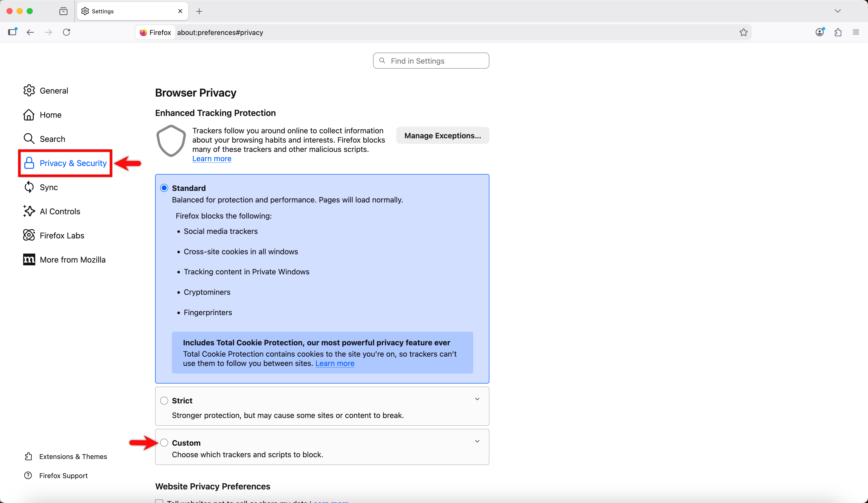Click the Home house icon

click(x=29, y=115)
